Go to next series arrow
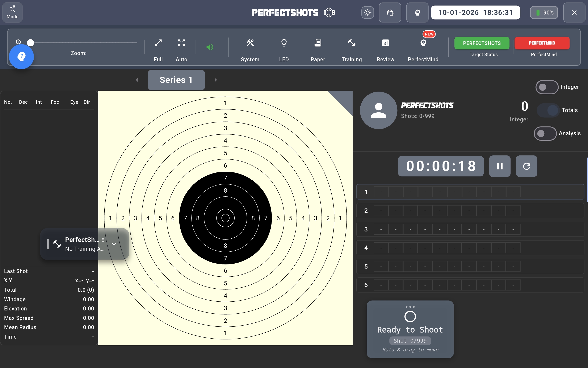Image resolution: width=588 pixels, height=368 pixels. point(215,80)
